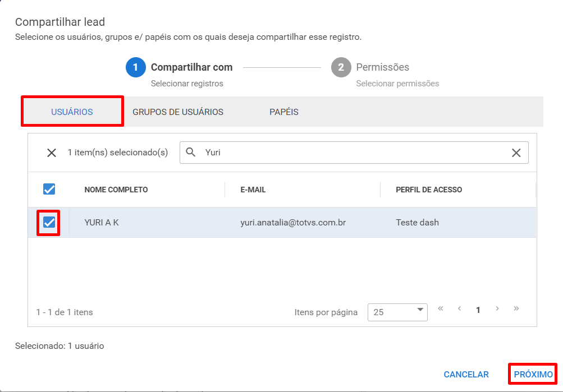
Task: Click the Próximo button
Action: (x=533, y=374)
